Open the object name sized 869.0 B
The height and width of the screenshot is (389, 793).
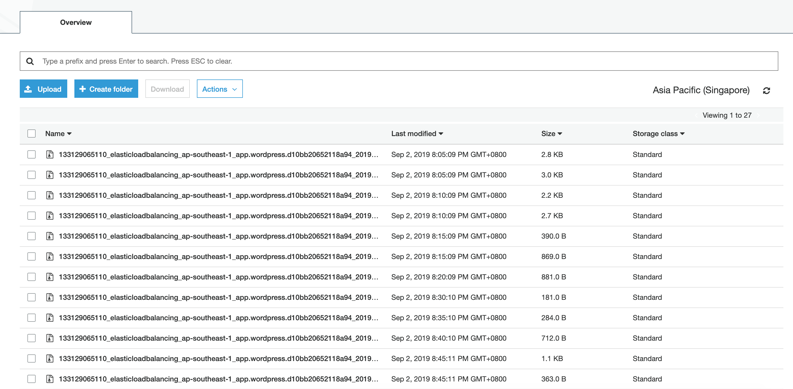(x=218, y=256)
